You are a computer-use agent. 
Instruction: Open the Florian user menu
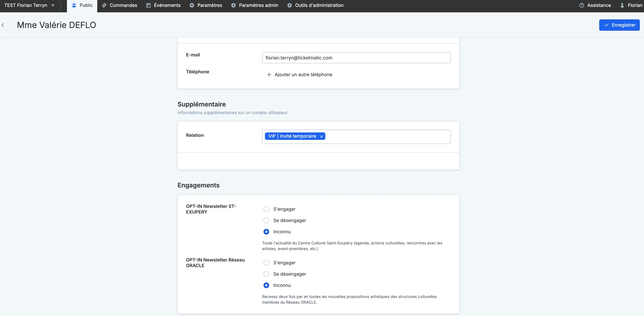[631, 5]
